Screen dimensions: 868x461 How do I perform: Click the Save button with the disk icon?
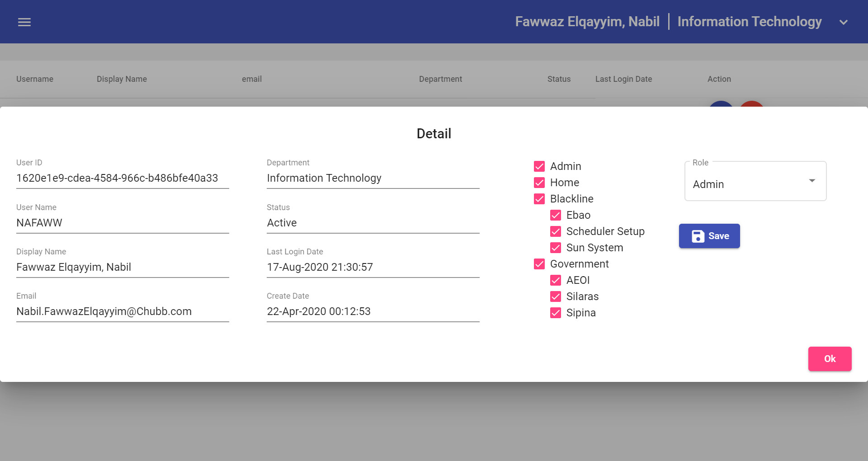709,235
